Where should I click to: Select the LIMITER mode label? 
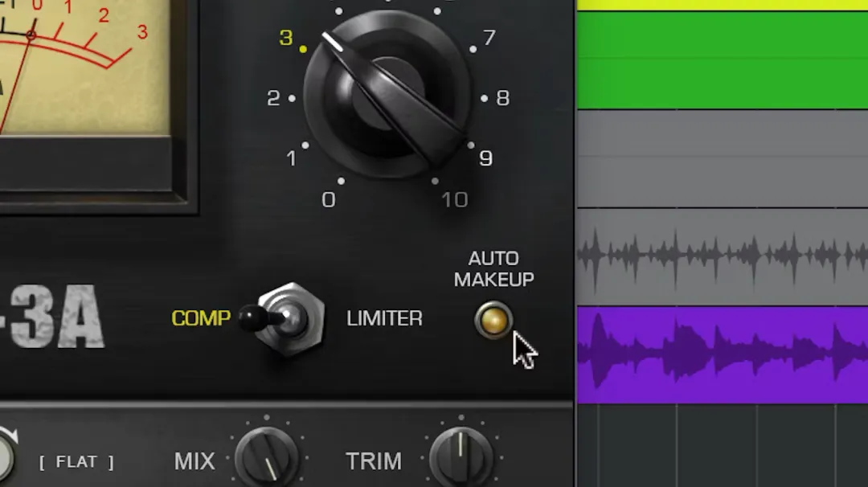[x=384, y=318]
